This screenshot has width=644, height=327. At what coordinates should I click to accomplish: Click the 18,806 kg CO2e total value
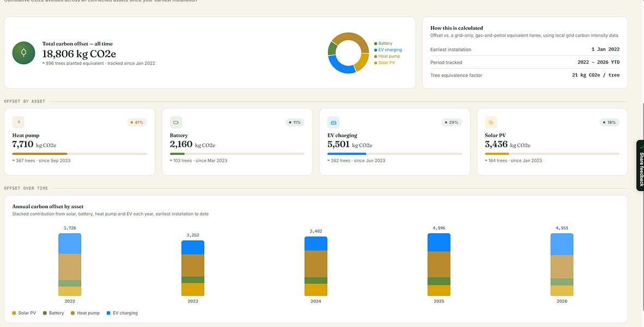pos(79,54)
